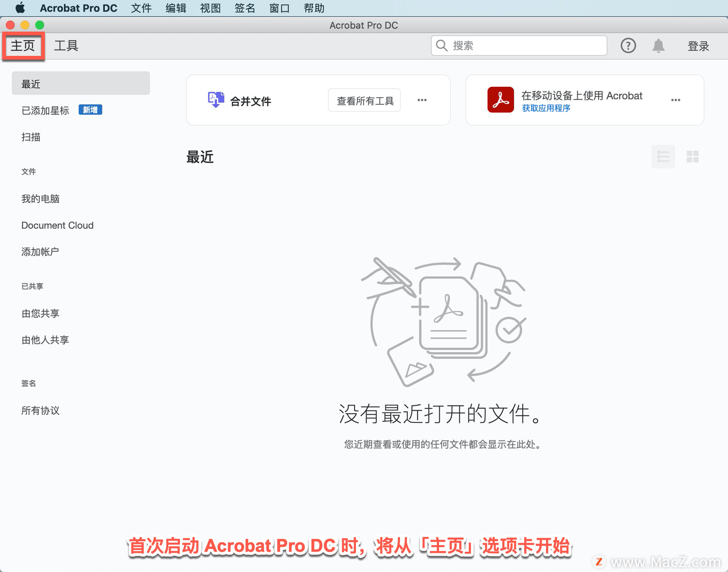This screenshot has width=728, height=572.
Task: Open 由您共享 in the sidebar
Action: [x=41, y=313]
